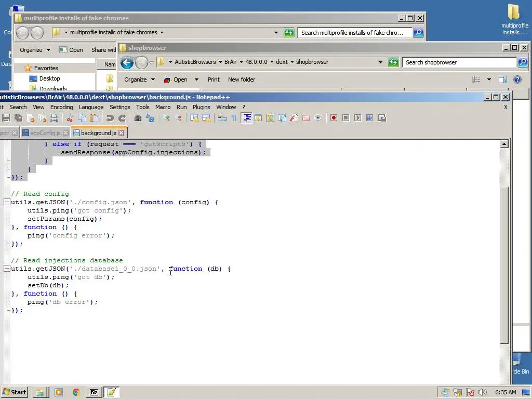Focus the Search shopbrowser field

(459, 62)
